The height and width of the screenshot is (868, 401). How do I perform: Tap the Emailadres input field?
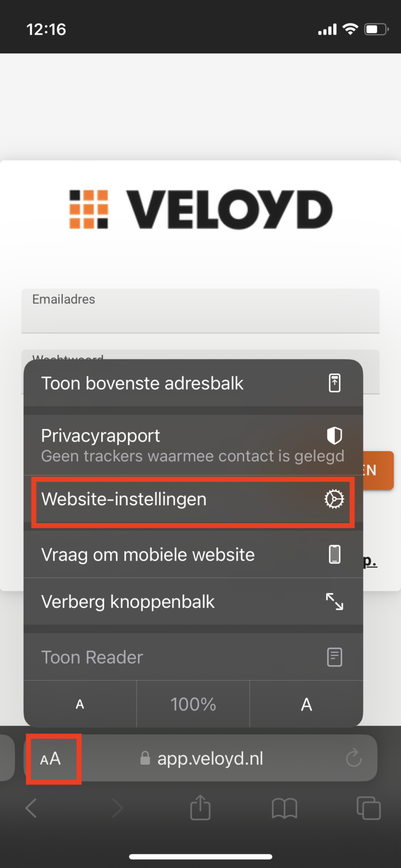[200, 311]
